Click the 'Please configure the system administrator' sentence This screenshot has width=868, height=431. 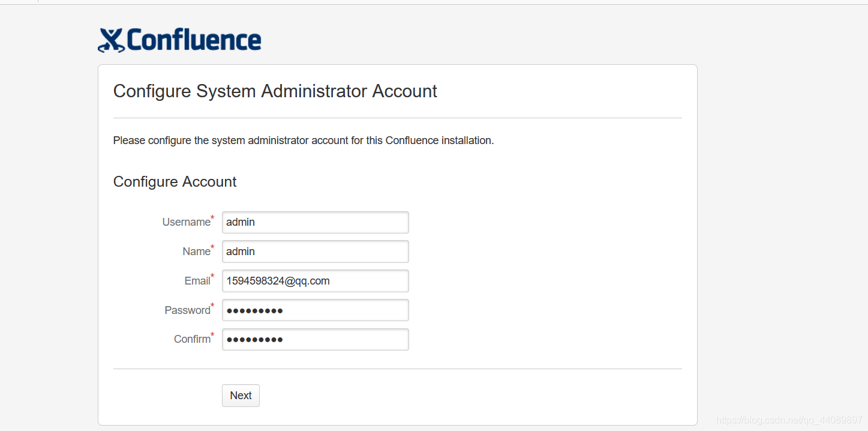(x=304, y=141)
